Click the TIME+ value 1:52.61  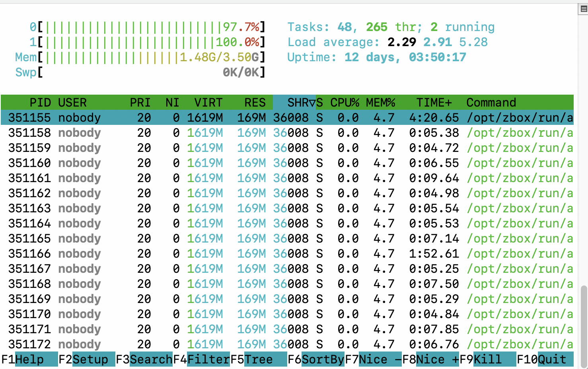pos(434,254)
